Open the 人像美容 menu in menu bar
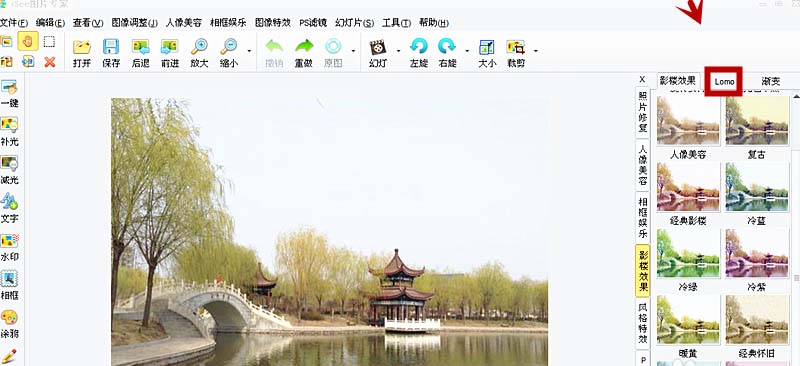 [x=184, y=23]
